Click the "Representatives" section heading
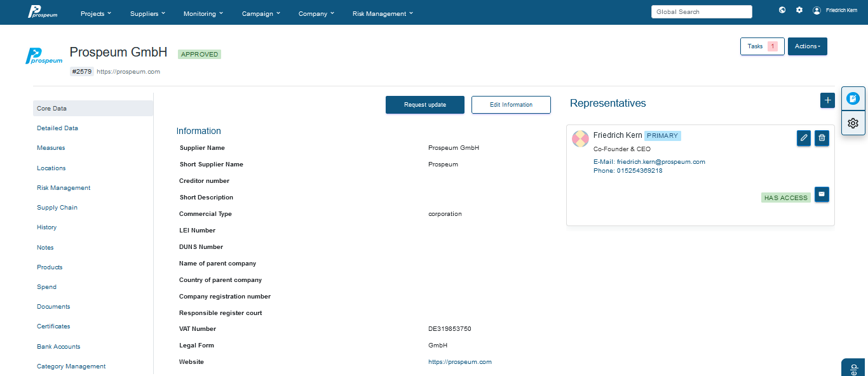Viewport: 868px width, 376px height. point(607,104)
